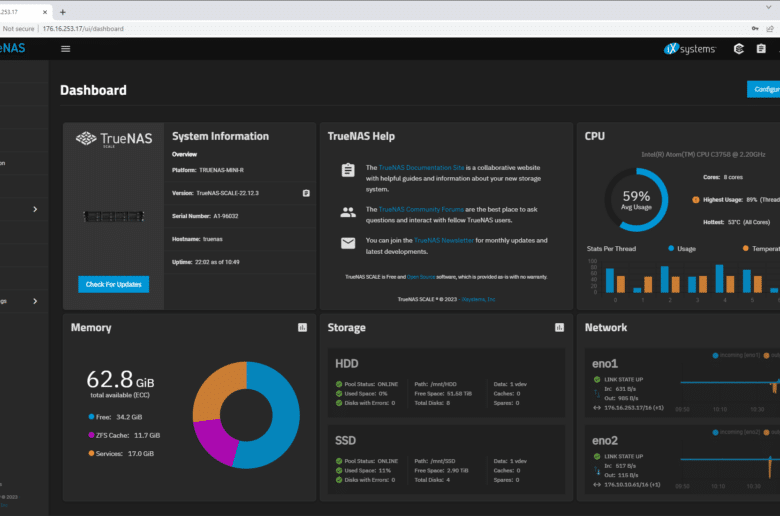Close the current browser tab

pos(45,12)
